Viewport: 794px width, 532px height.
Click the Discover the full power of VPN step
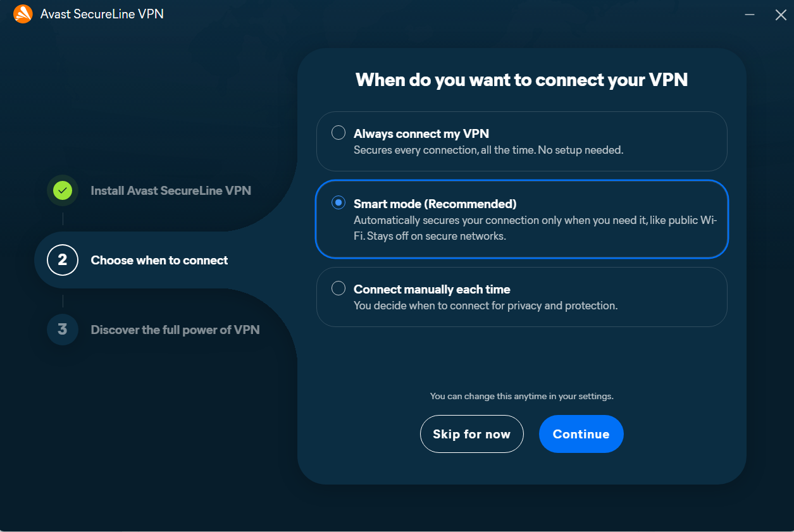175,329
